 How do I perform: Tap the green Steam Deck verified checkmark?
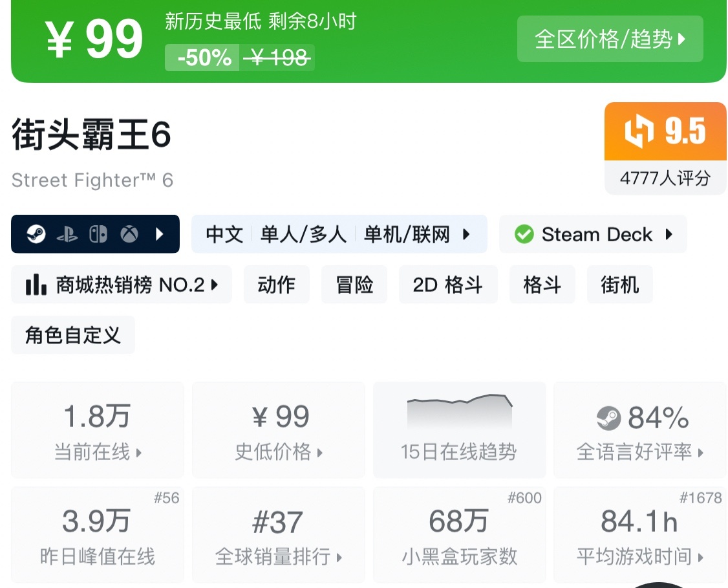pyautogui.click(x=524, y=234)
